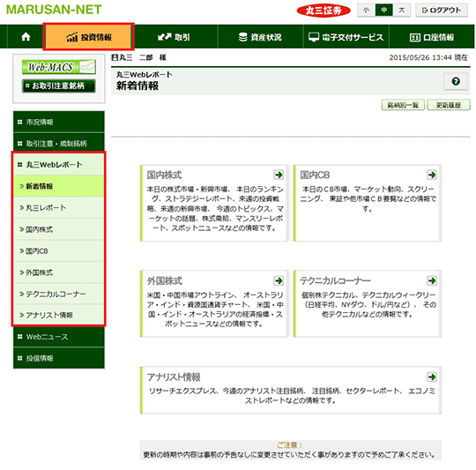476x470 pixels.
Task: Open the 取引 tab
Action: click(x=175, y=37)
